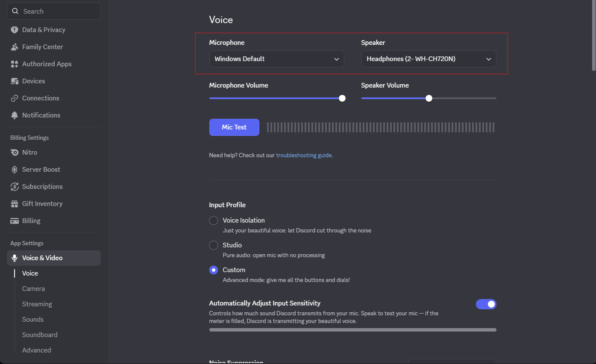The image size is (596, 364).
Task: Click the mic test level meter
Action: coord(381,127)
